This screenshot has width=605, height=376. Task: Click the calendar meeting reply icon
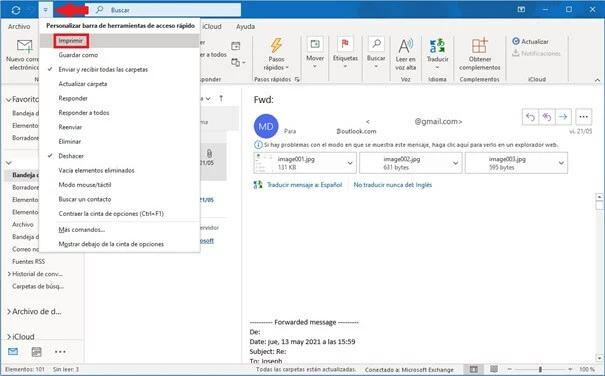pos(235,46)
